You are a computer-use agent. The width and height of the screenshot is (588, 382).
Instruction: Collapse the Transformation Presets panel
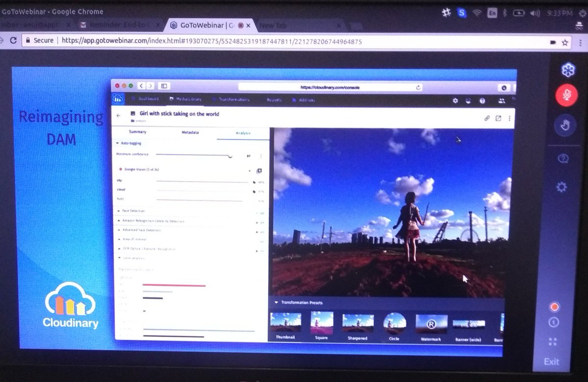299,303
